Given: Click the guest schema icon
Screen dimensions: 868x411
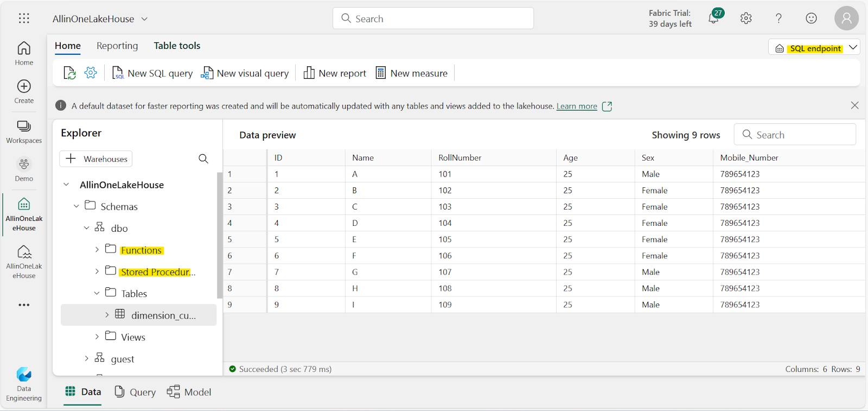Looking at the screenshot, I should (99, 357).
